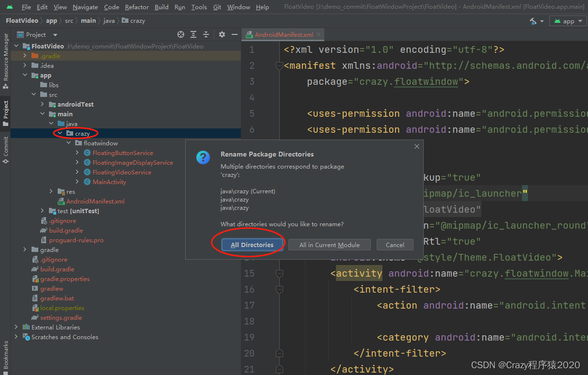Select FloatingVideoService class
Image resolution: width=588 pixels, height=375 pixels.
click(122, 172)
